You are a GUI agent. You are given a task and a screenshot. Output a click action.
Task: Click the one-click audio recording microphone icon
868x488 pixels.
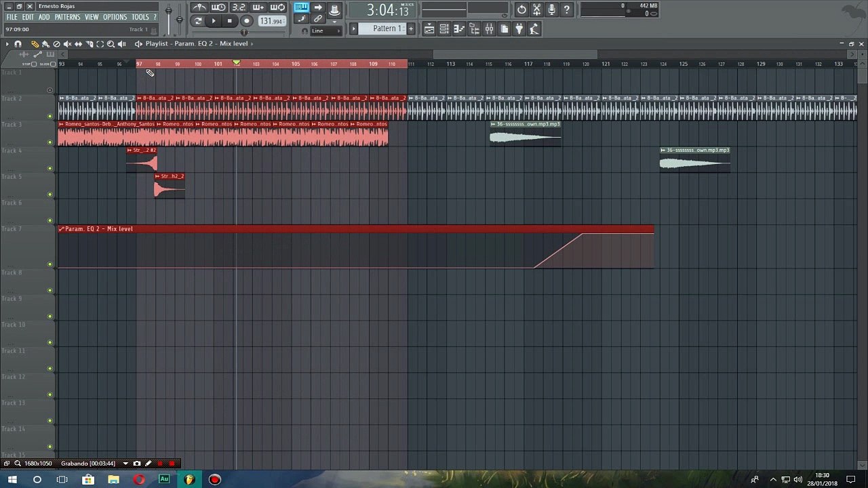coord(551,9)
